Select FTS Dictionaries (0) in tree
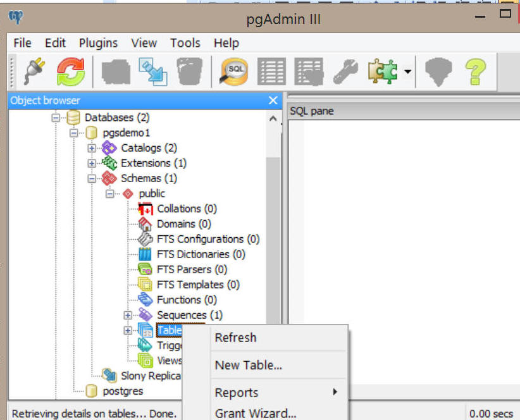Screen dimensions: 520x420 point(201,254)
